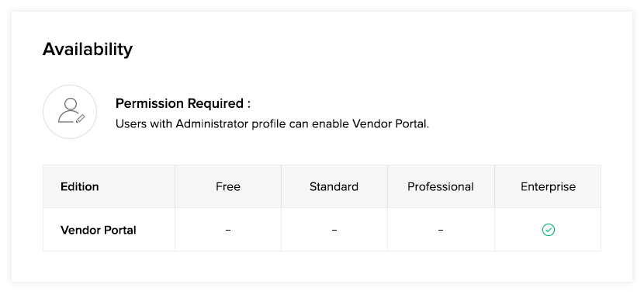The width and height of the screenshot is (644, 295).
Task: Click the word enable in the permission sentence
Action: coord(331,123)
